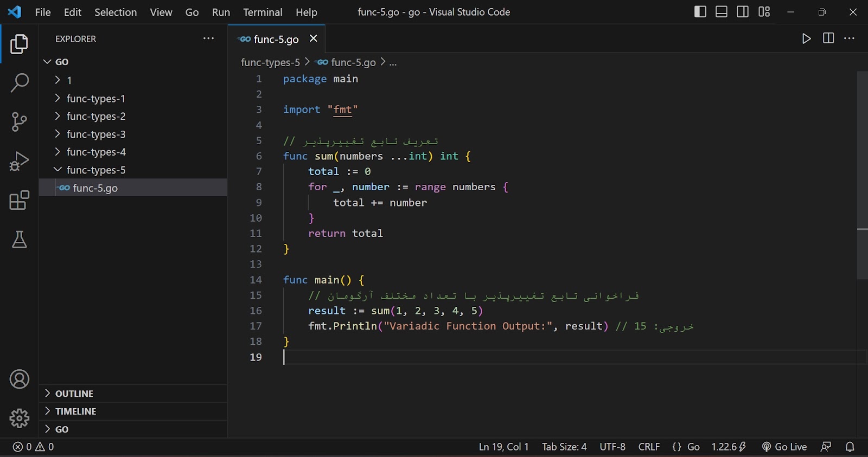The height and width of the screenshot is (457, 868).
Task: Expand the OUTLINE section
Action: pyautogui.click(x=133, y=394)
